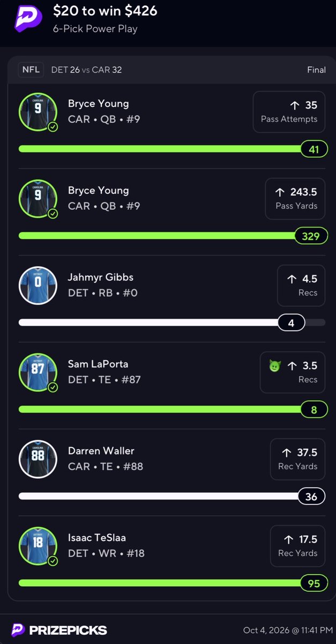
Task: Open the 35 Pass Attempts stat box
Action: point(289,112)
